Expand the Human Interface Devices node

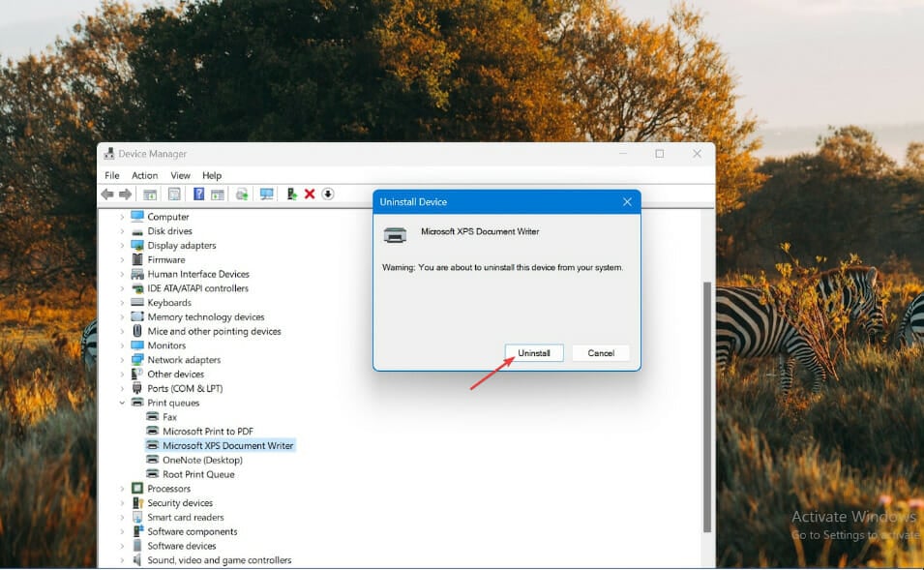tap(122, 274)
